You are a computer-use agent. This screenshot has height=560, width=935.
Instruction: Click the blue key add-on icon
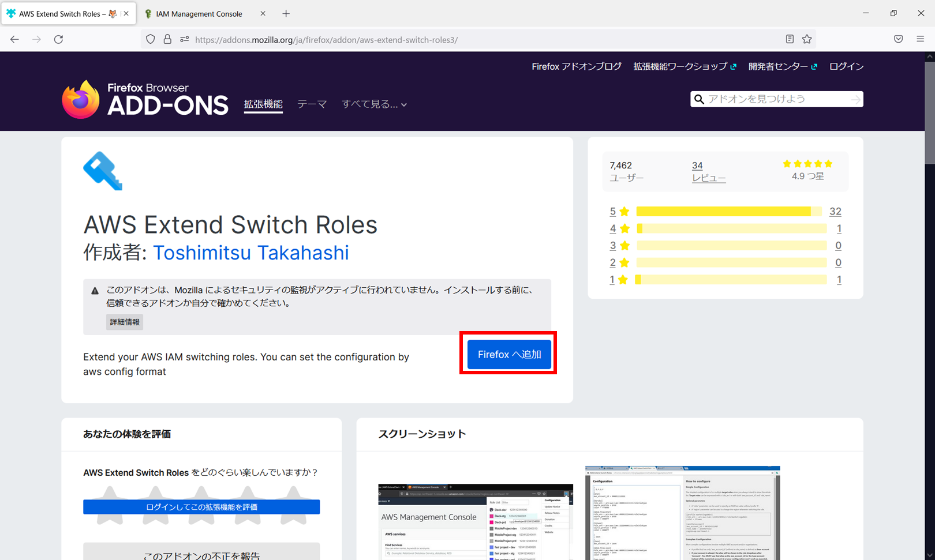(x=103, y=170)
